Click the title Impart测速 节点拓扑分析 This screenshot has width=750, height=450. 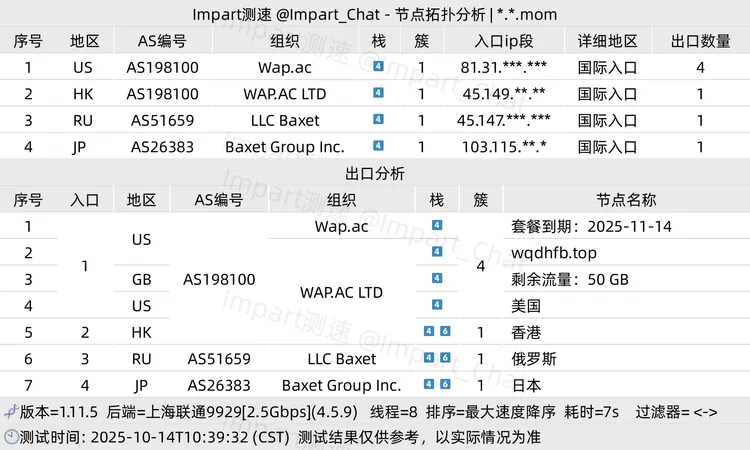click(374, 14)
